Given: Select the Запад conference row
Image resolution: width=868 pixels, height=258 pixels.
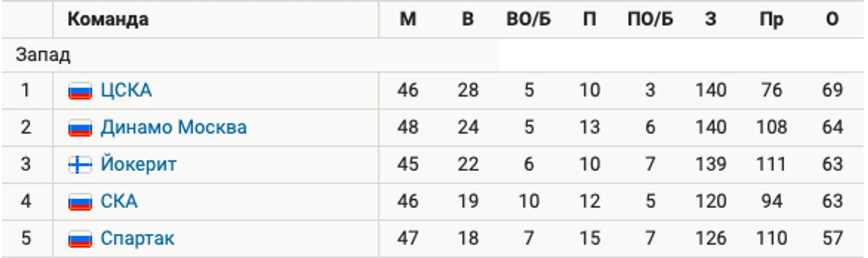Looking at the screenshot, I should pyautogui.click(x=250, y=55).
